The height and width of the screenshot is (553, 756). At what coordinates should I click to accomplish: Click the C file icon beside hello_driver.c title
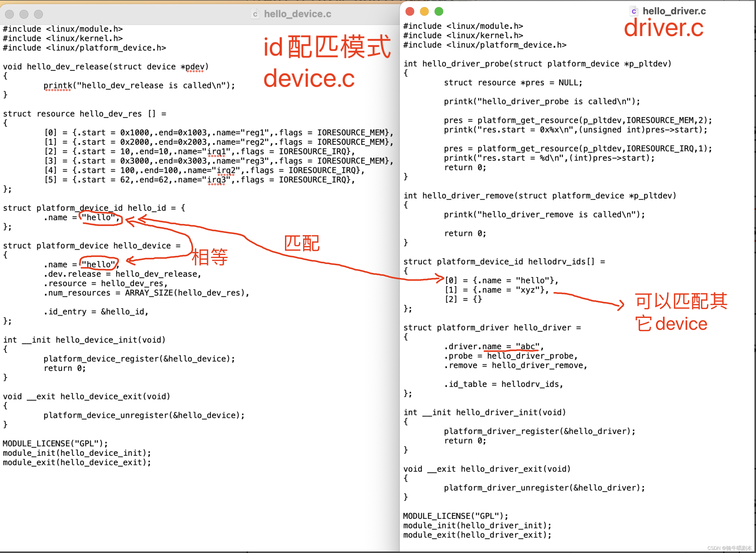pos(633,11)
